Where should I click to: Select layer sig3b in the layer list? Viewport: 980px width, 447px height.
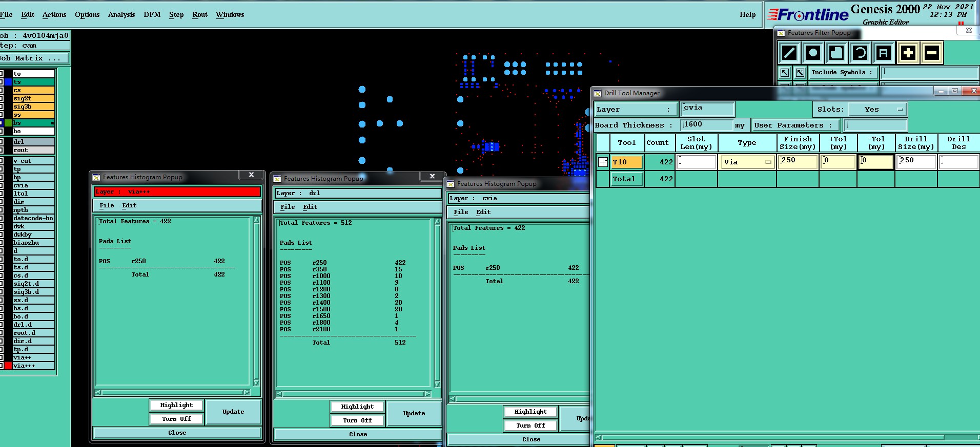tap(33, 107)
